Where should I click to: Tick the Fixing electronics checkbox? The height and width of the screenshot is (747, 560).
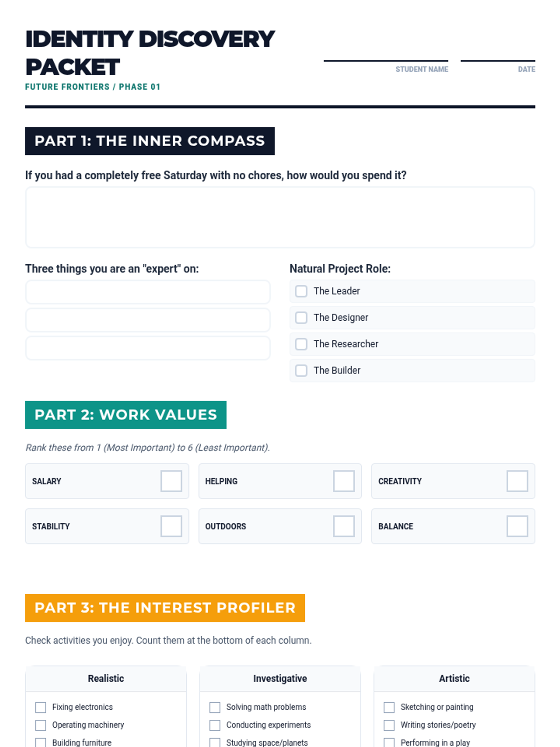41,707
